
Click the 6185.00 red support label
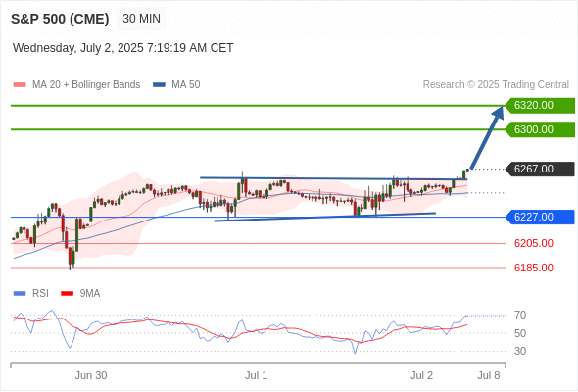[534, 268]
